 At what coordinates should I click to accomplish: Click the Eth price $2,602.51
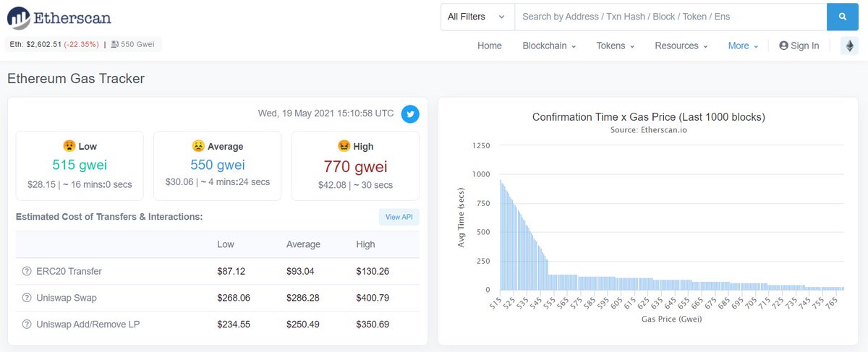pos(43,45)
